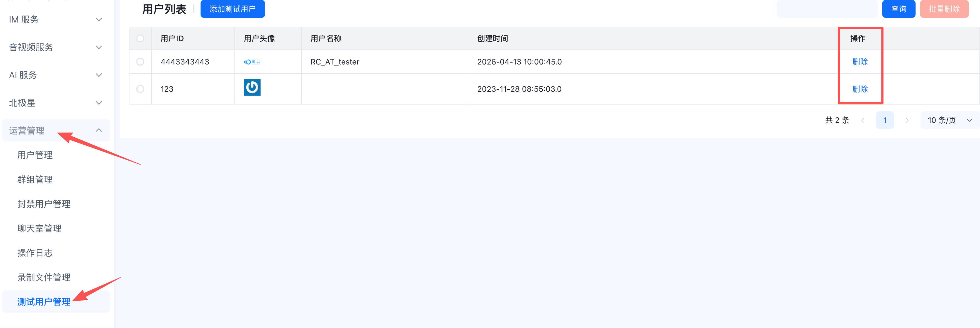Click timestamp 2026-04-13 10:00:45.0
Viewport: 980px width, 328px height.
519,62
